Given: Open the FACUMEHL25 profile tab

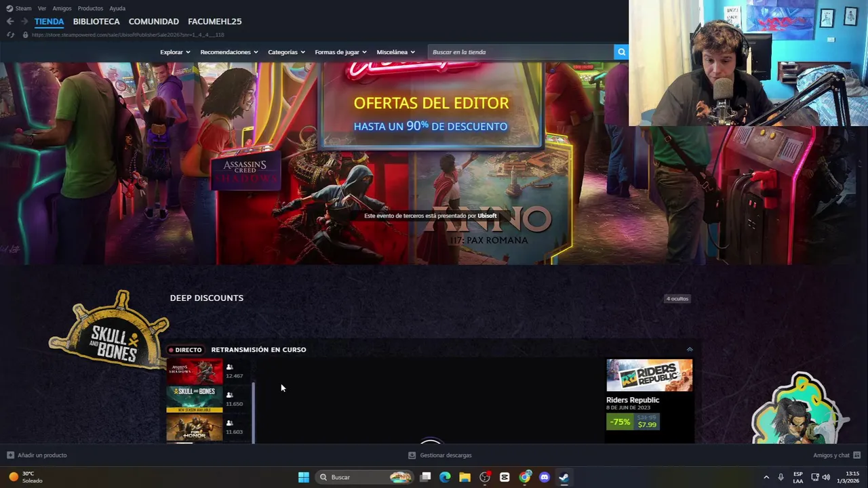Looking at the screenshot, I should [215, 22].
